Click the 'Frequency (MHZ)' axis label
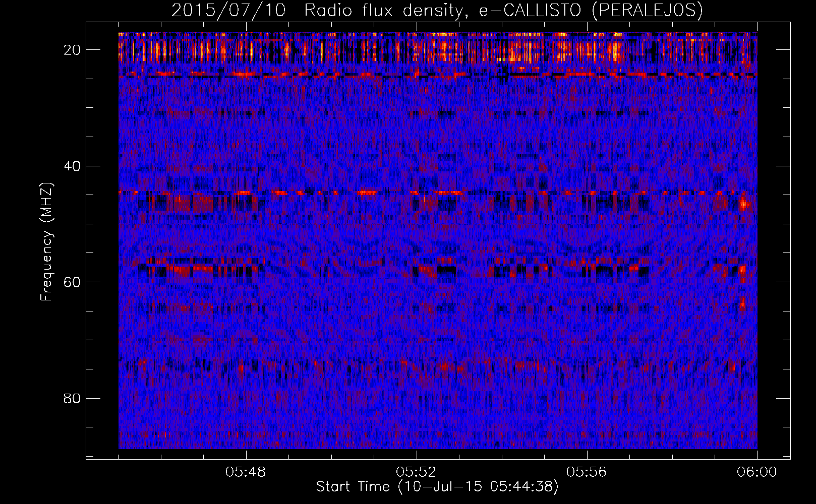Viewport: 816px width, 504px height. tap(46, 242)
